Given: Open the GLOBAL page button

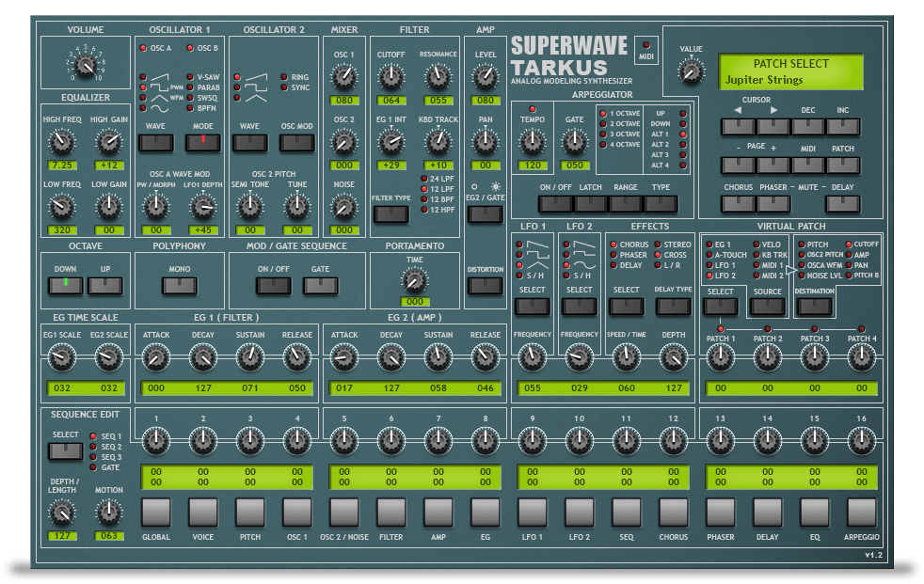Looking at the screenshot, I should point(155,513).
